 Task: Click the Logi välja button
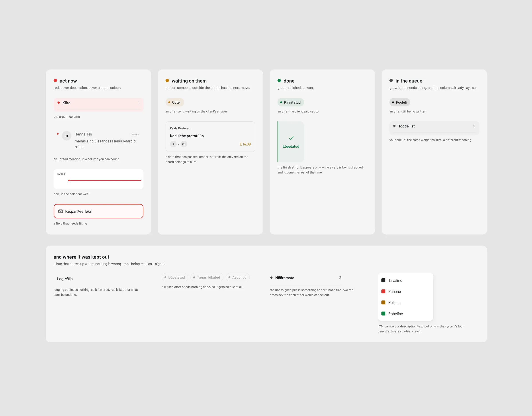tap(65, 279)
